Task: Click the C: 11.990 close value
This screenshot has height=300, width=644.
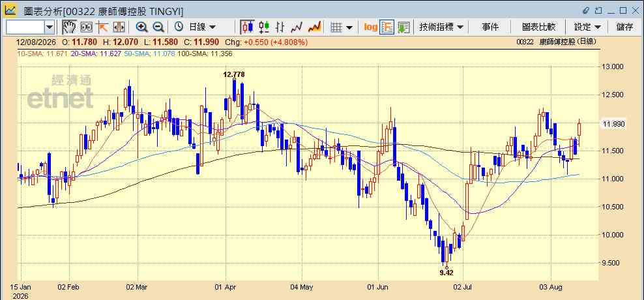Action: point(202,42)
